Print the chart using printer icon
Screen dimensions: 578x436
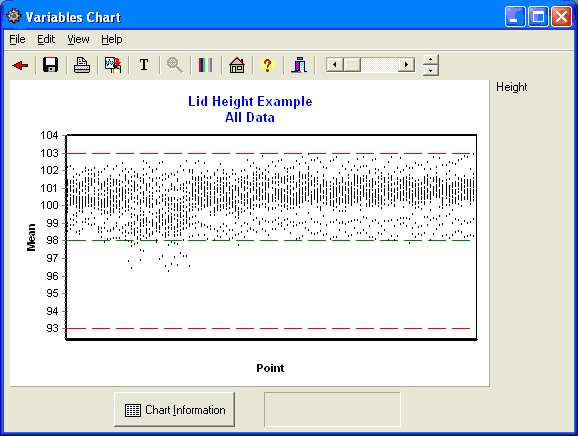point(82,65)
